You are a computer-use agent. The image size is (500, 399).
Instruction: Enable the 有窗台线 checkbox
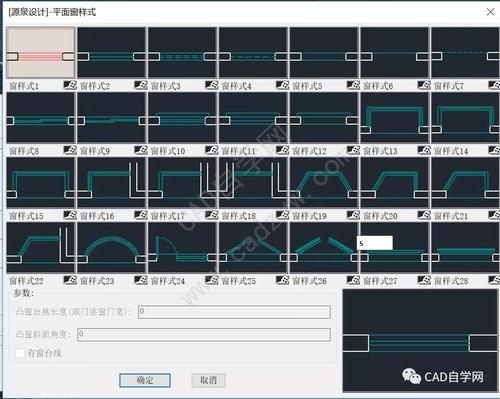20,353
